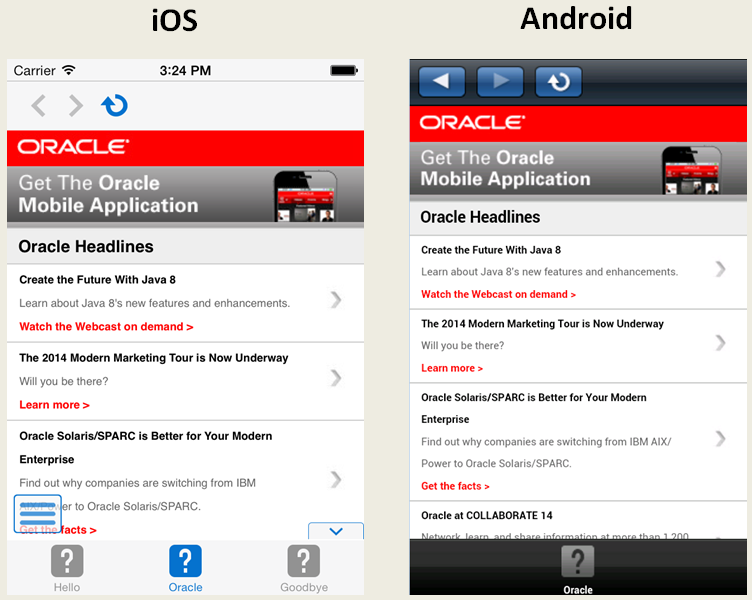752x600 pixels.
Task: Tap iOS 'Carrier' status bar label
Action: (x=35, y=71)
